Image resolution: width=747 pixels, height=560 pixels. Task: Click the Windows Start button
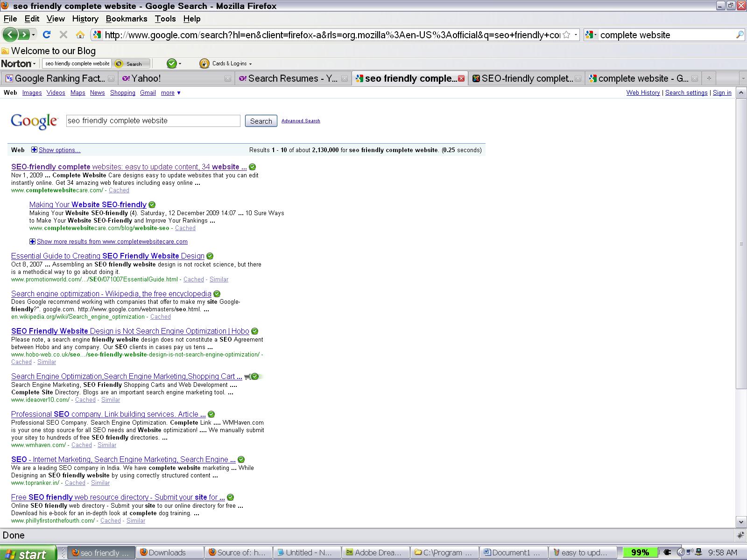[28, 553]
